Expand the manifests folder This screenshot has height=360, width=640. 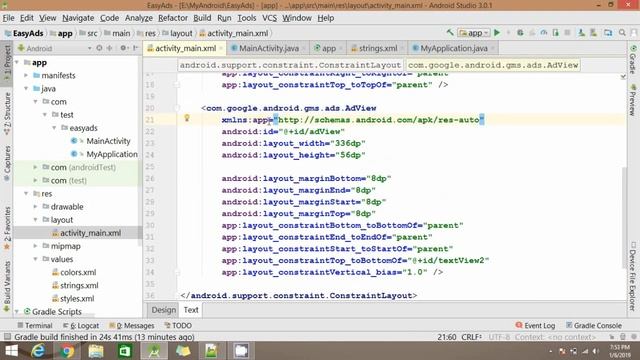26,76
